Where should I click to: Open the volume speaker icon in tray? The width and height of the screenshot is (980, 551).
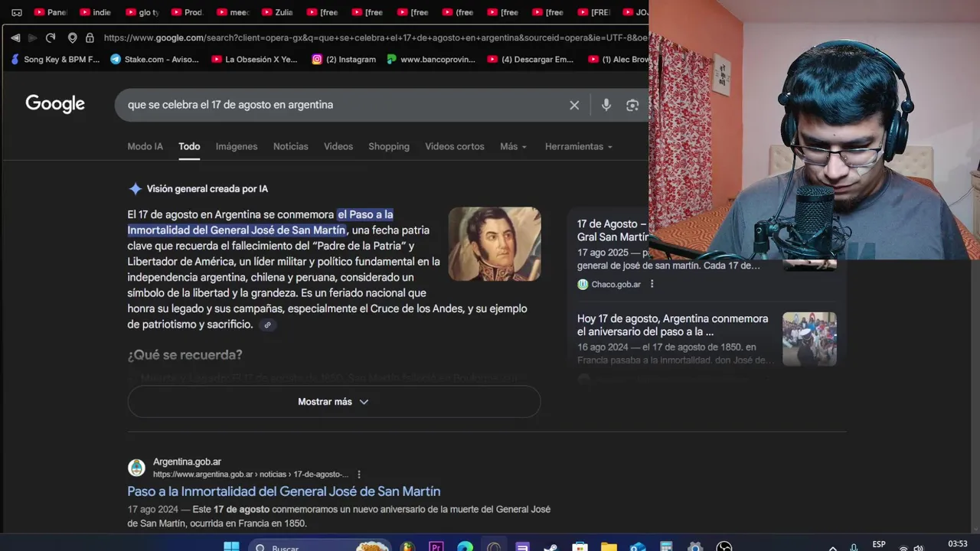tap(918, 548)
